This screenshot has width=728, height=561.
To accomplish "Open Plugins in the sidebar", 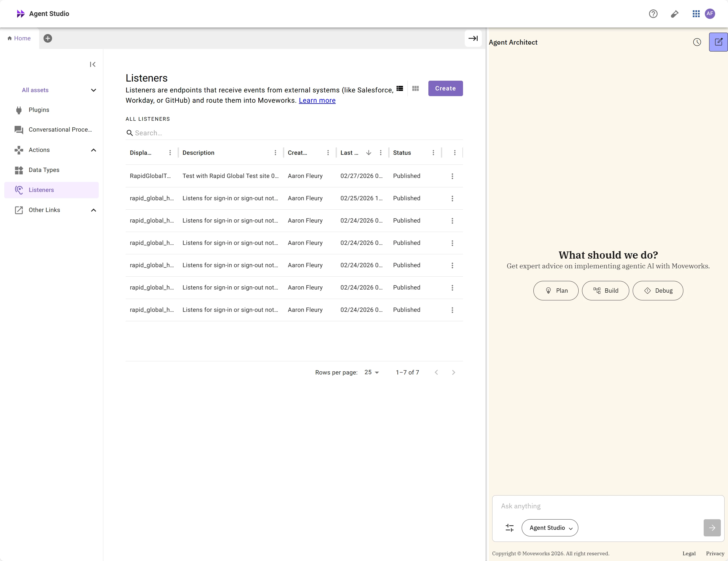I will point(39,110).
